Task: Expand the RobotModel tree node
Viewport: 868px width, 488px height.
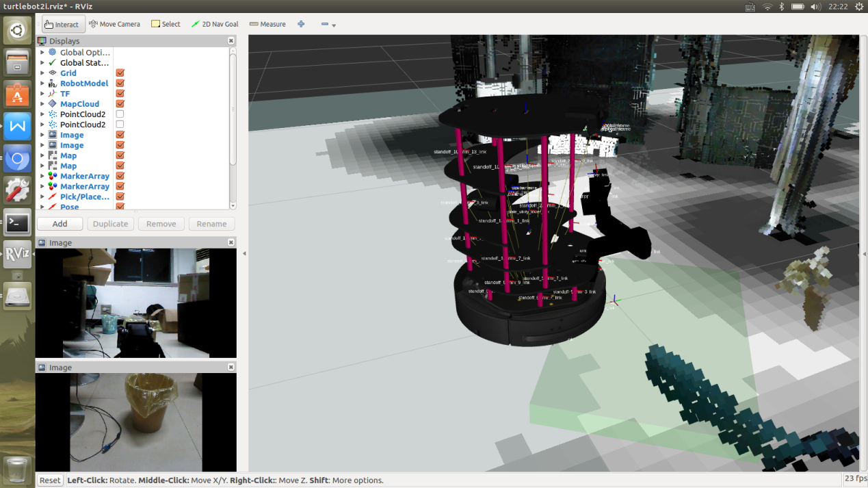Action: tap(42, 83)
